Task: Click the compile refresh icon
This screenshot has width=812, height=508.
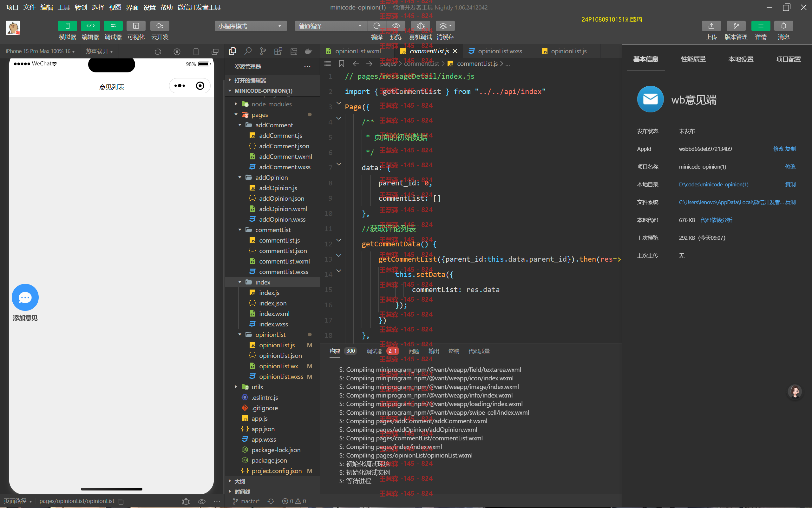Action: pos(377,26)
